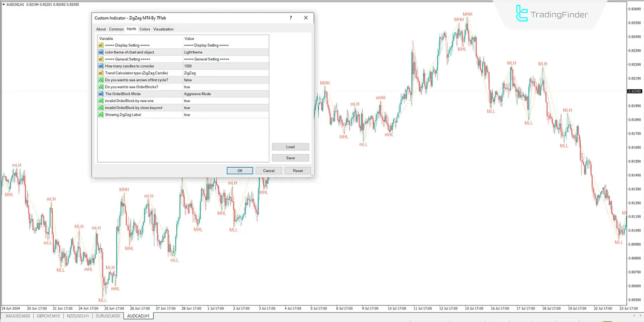The width and height of the screenshot is (644, 322).
Task: Click the 'ab' icon for Trend Calculation type
Action: 101,73
